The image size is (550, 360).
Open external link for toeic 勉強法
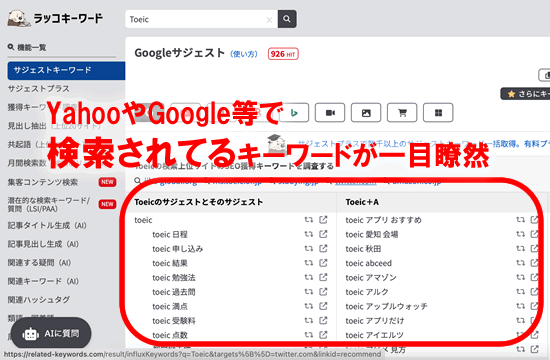point(323,277)
